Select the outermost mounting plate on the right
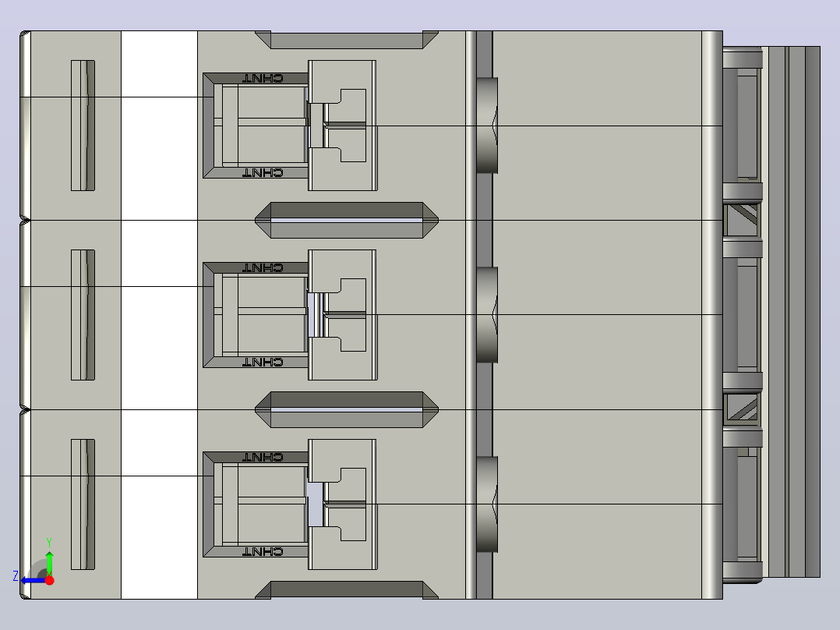The width and height of the screenshot is (840, 630). point(813,312)
